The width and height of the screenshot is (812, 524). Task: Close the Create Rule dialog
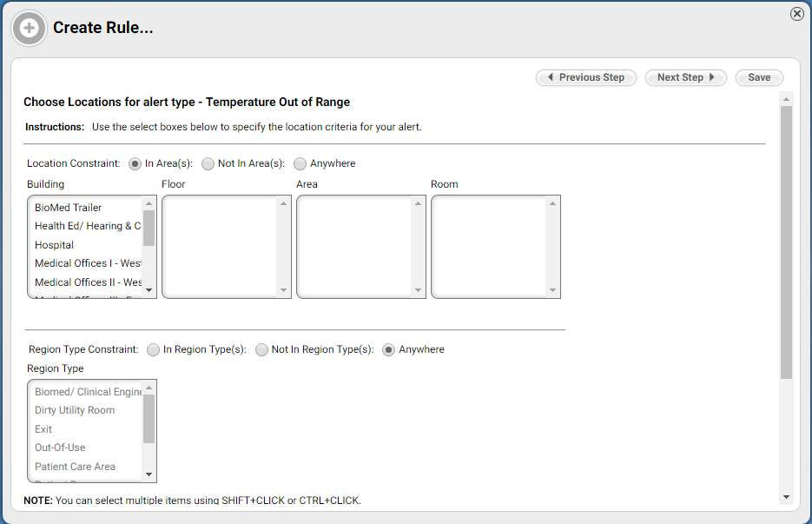click(x=797, y=14)
